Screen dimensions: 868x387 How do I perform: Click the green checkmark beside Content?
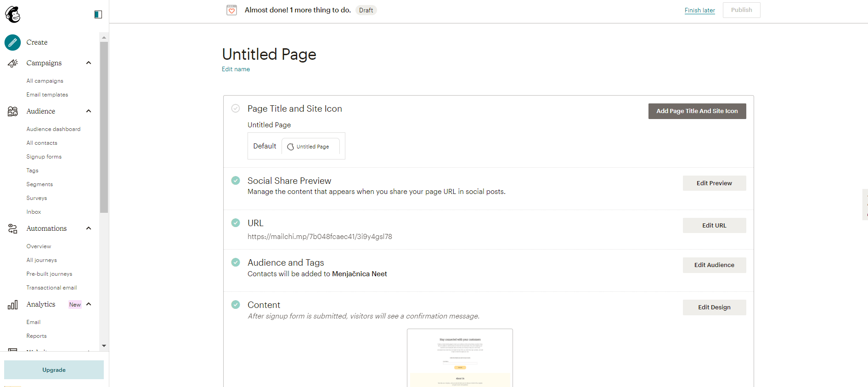tap(236, 305)
